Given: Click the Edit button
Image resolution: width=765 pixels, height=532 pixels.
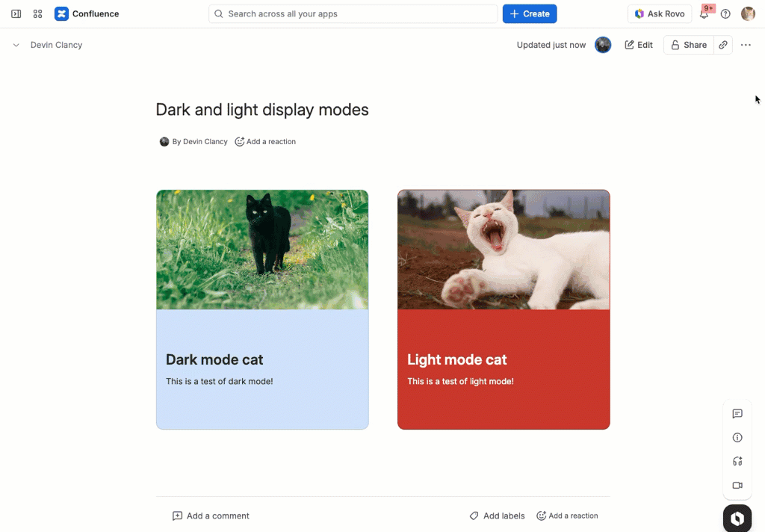Looking at the screenshot, I should [x=638, y=45].
